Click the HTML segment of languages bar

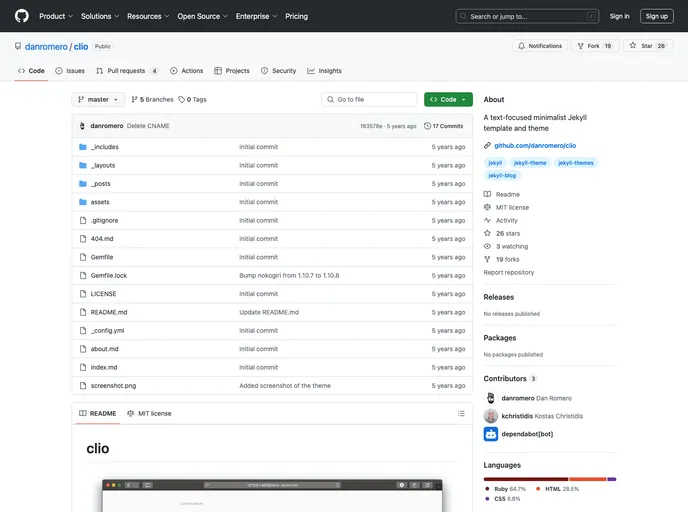tap(588, 479)
